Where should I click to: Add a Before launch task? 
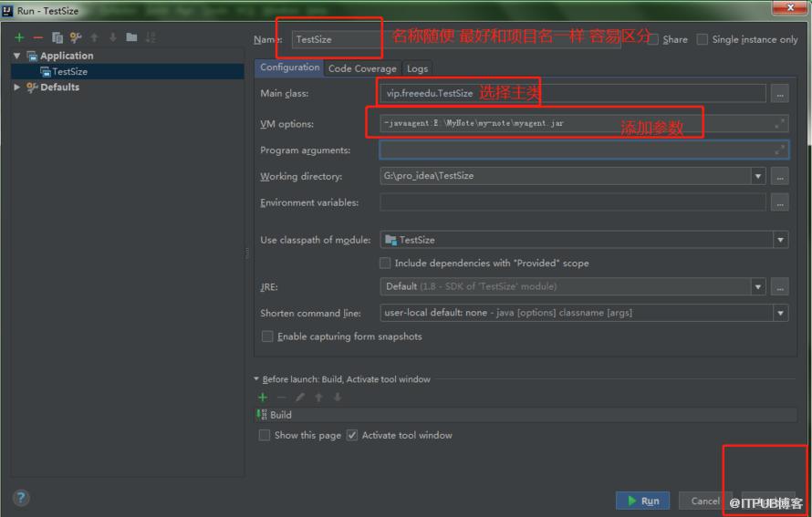click(x=263, y=397)
